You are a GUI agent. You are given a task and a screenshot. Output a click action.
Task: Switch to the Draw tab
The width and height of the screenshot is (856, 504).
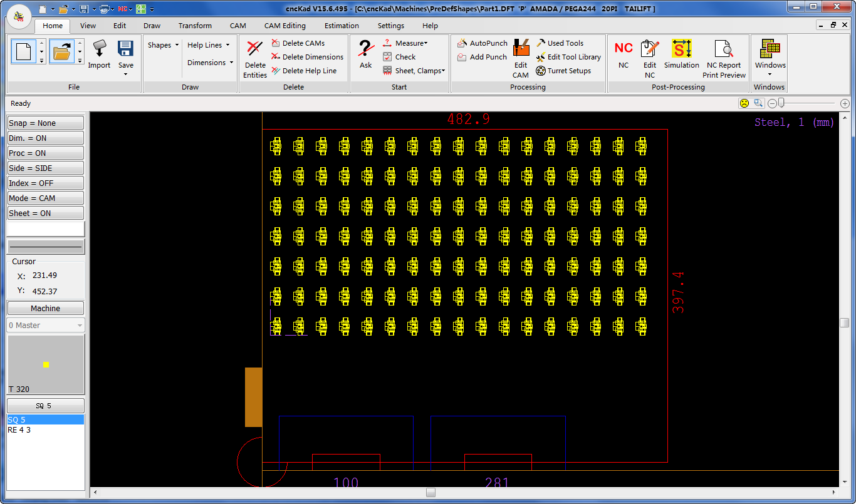click(x=152, y=26)
